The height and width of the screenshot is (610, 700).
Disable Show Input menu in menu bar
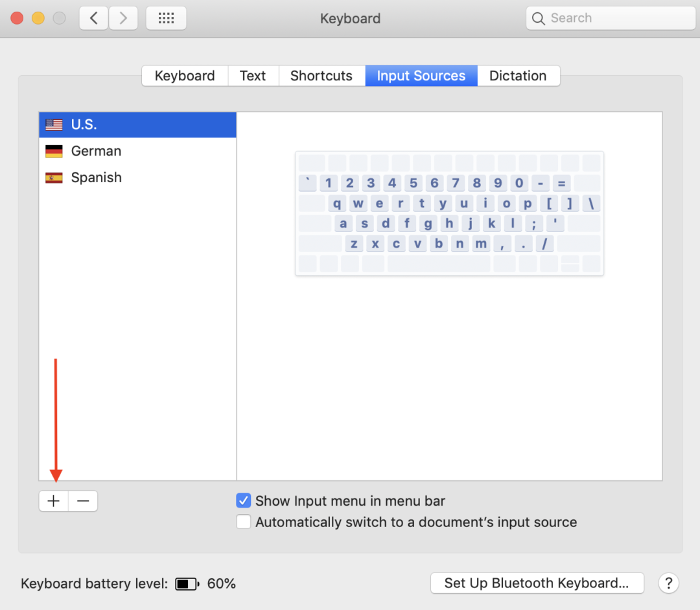tap(244, 501)
